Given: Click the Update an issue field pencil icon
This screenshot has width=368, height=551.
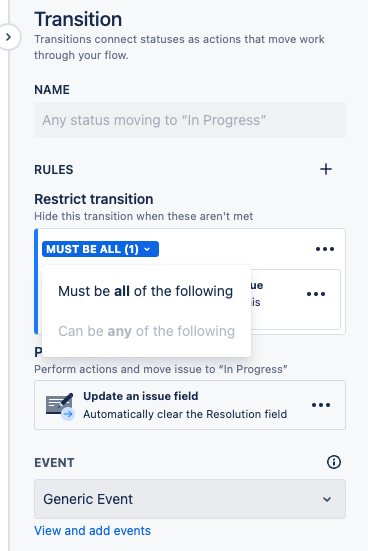Looking at the screenshot, I should click(x=60, y=405).
